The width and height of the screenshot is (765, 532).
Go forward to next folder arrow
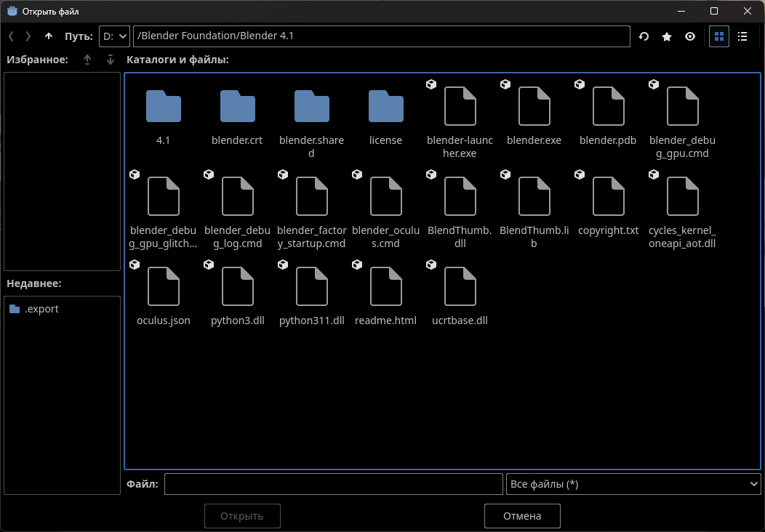pyautogui.click(x=28, y=36)
